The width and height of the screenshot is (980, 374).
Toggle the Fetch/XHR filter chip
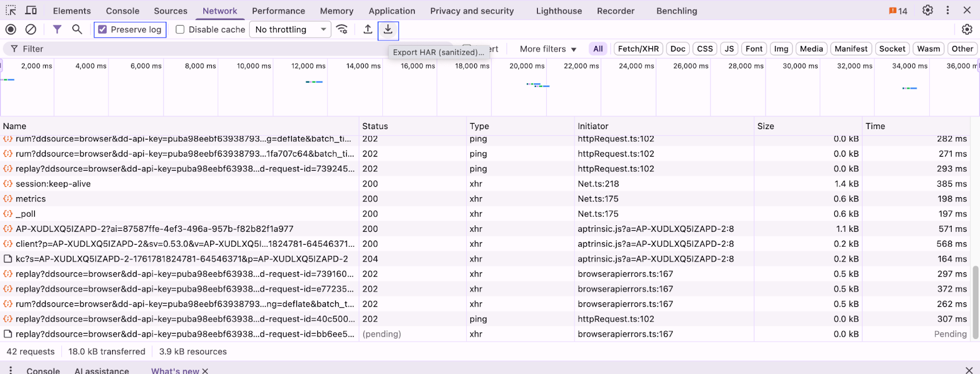[x=638, y=49]
